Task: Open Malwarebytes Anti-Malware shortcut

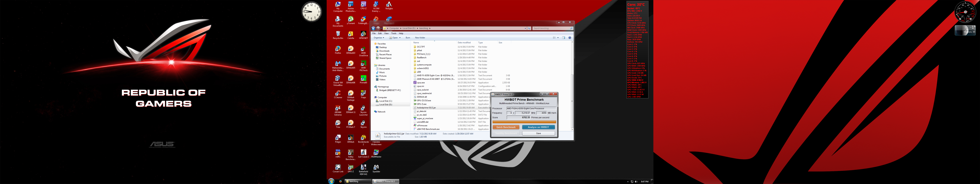Action: tap(338, 66)
